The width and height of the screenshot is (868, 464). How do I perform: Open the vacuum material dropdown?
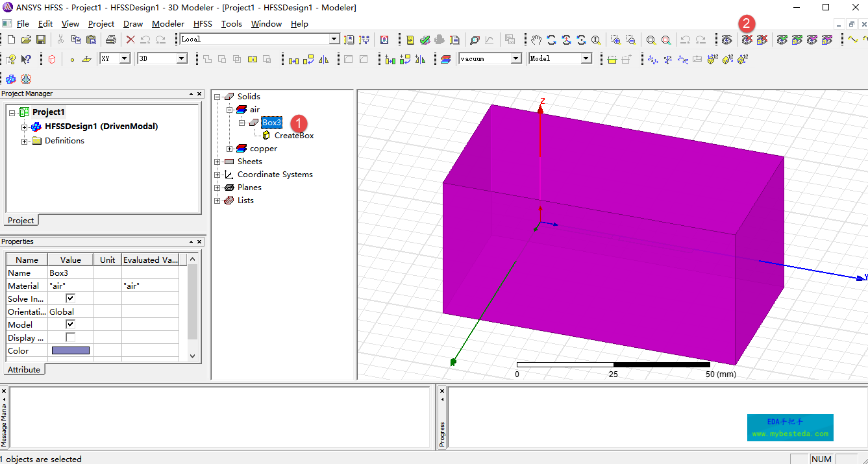coord(516,58)
